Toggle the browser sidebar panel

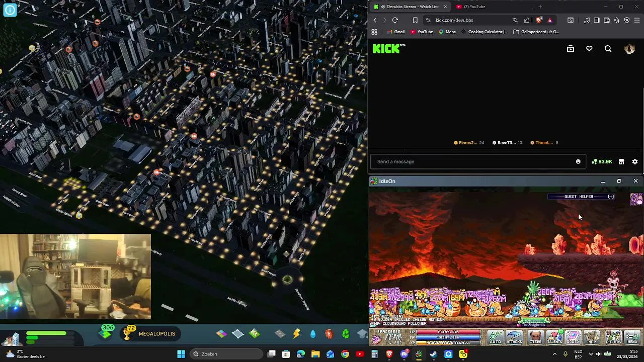click(x=596, y=20)
